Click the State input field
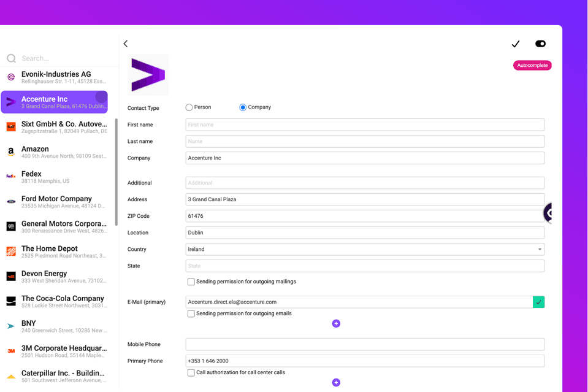Screen dimensions: 588x392 [x=365, y=266]
